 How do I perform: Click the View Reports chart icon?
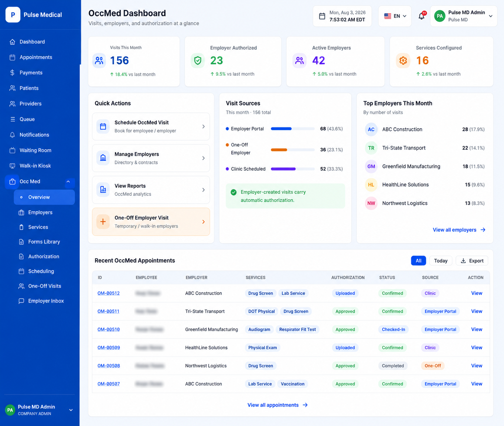coord(103,190)
